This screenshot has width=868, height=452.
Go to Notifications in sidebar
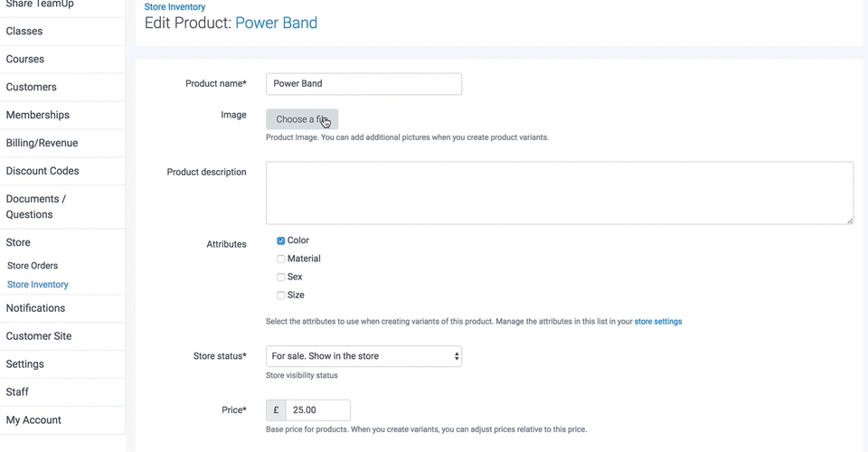(36, 308)
